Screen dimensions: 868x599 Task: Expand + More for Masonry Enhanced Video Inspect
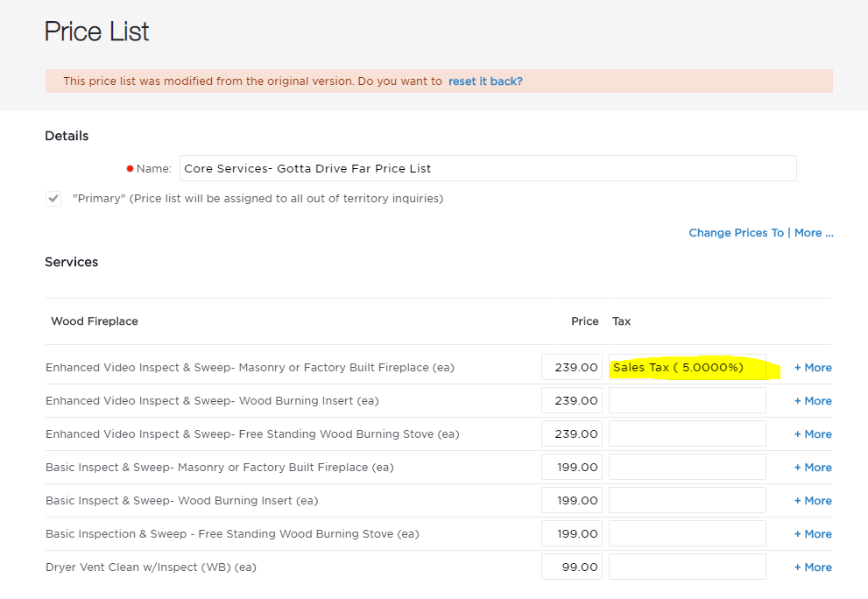pos(813,368)
